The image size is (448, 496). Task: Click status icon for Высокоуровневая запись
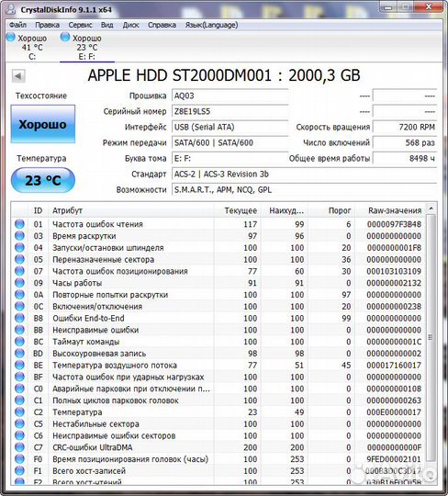[x=19, y=353]
